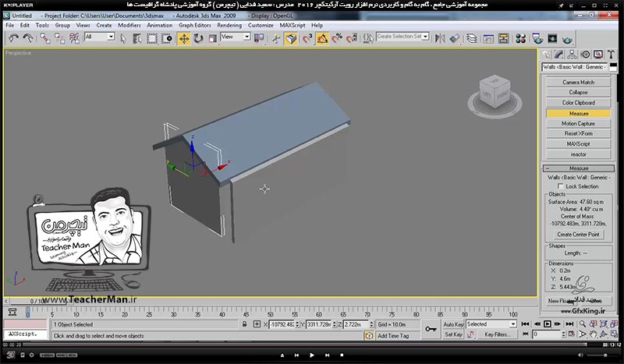
Task: Open Material Editor spheres icon
Action: pos(520,38)
